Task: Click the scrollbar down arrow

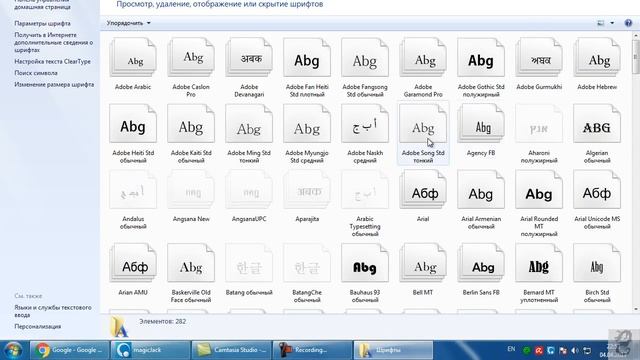Action: tap(636, 309)
